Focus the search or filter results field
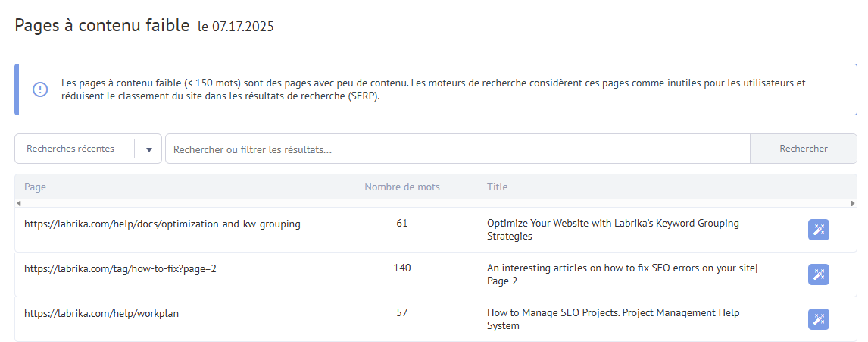The image size is (868, 342). [457, 149]
